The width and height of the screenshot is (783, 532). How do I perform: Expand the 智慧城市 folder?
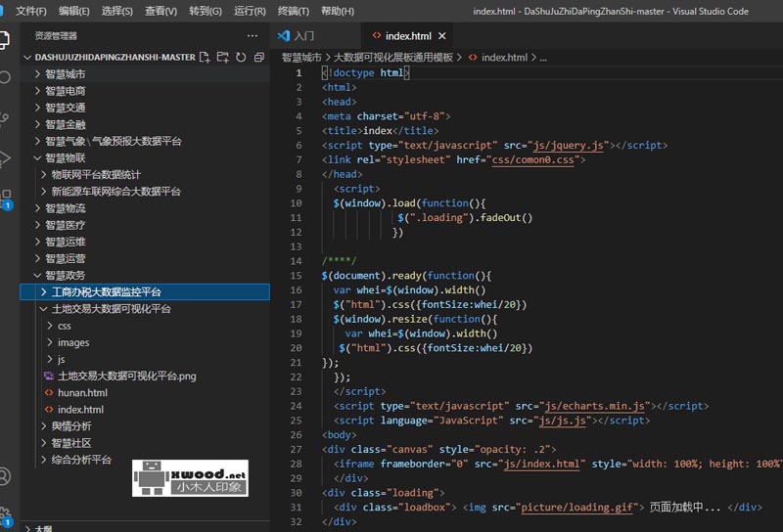pyautogui.click(x=145, y=74)
